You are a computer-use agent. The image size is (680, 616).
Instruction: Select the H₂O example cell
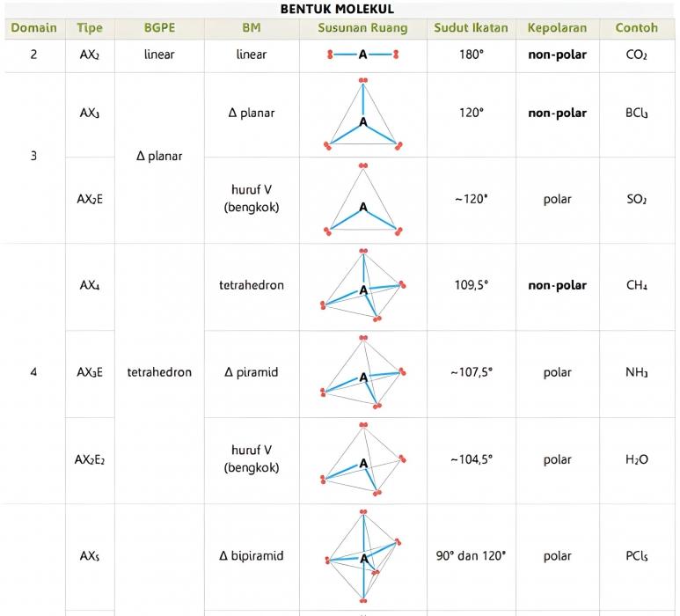point(636,459)
